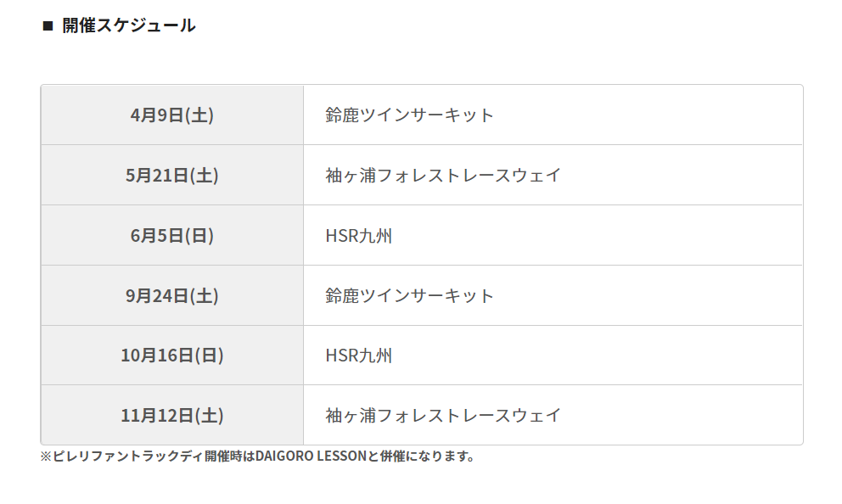Select the 5月21日(土) date cell

[x=172, y=175]
